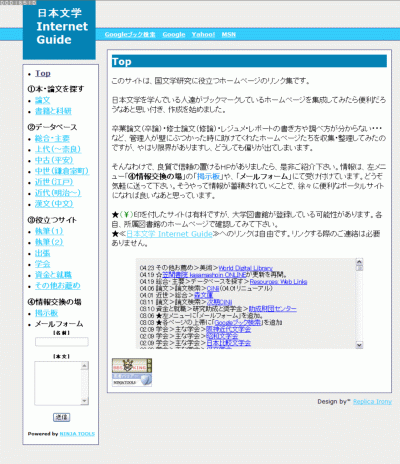Click the 名前 input field in mail form
The image size is (400, 464).
[62, 342]
